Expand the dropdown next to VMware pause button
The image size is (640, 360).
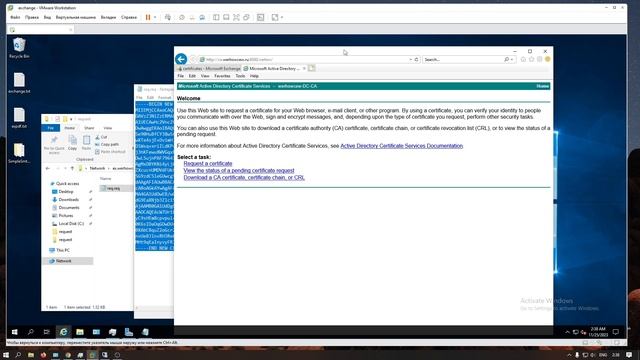(x=155, y=17)
